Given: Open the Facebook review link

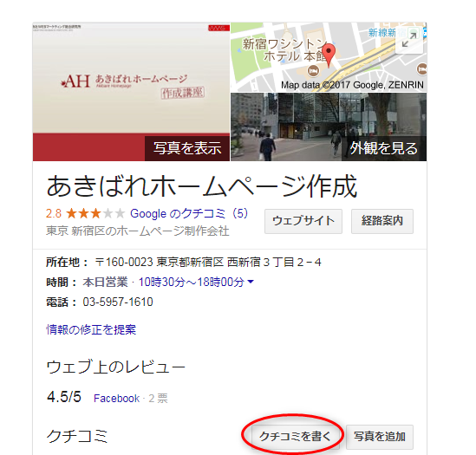Looking at the screenshot, I should click(116, 398).
